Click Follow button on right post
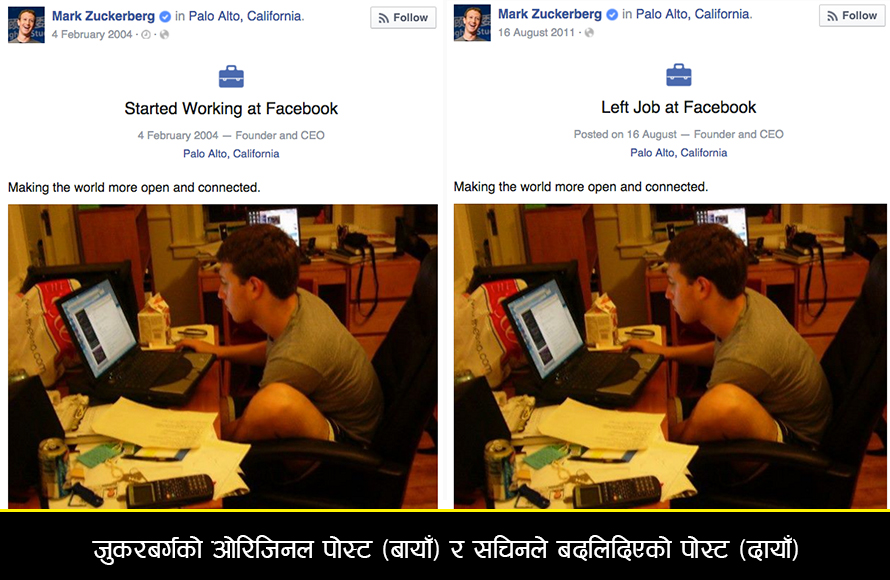 point(852,15)
